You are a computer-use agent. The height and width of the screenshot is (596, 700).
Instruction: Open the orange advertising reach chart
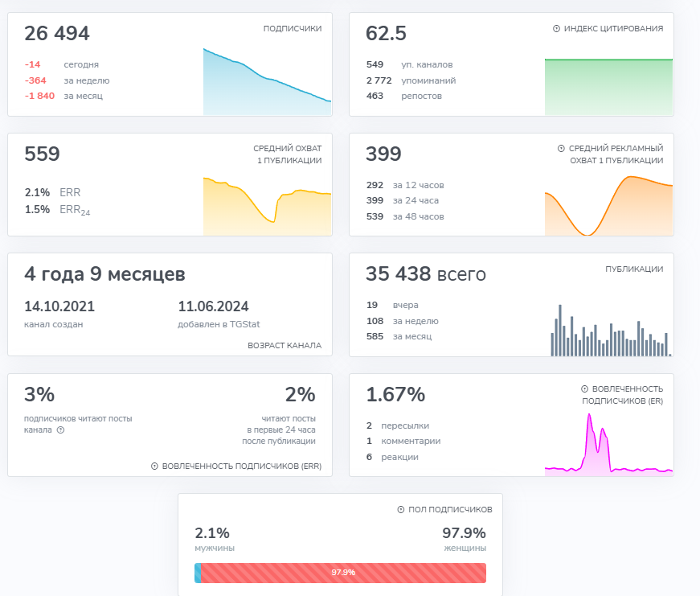[608, 206]
